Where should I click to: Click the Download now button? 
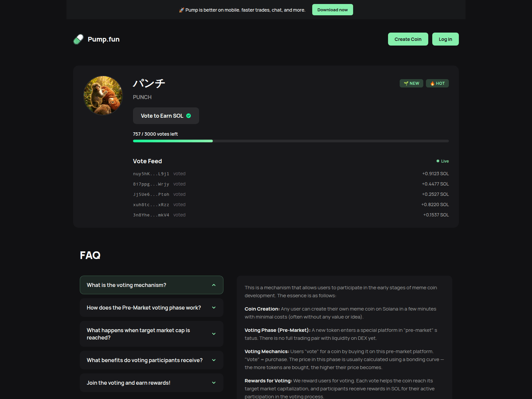(332, 10)
